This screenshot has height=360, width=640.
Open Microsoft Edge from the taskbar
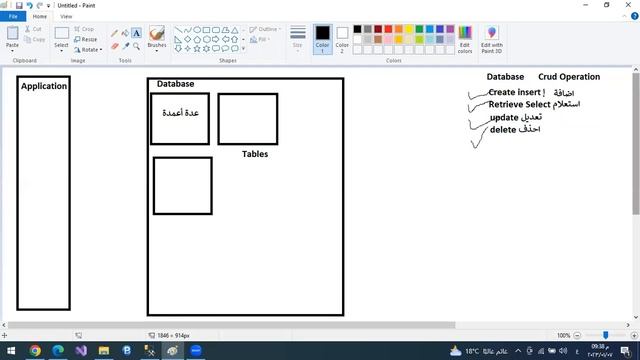58,351
